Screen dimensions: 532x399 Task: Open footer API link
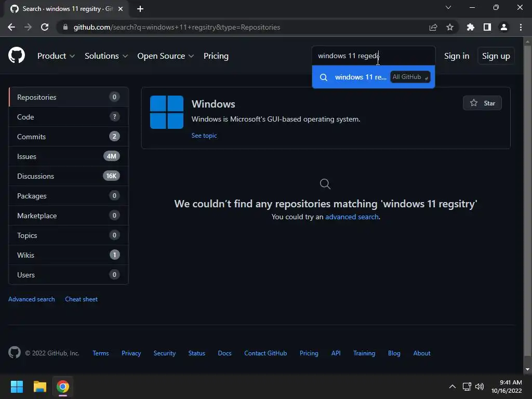(336, 353)
